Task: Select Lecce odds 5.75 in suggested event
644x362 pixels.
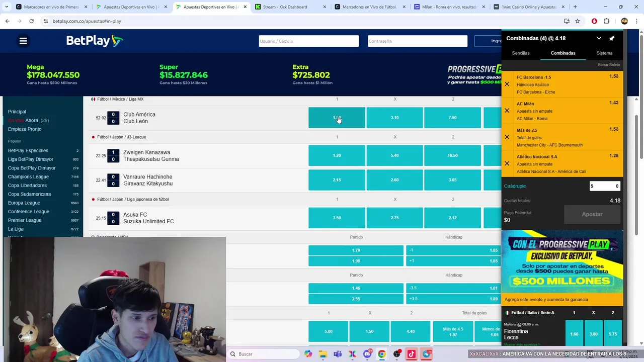Action: pyautogui.click(x=612, y=334)
